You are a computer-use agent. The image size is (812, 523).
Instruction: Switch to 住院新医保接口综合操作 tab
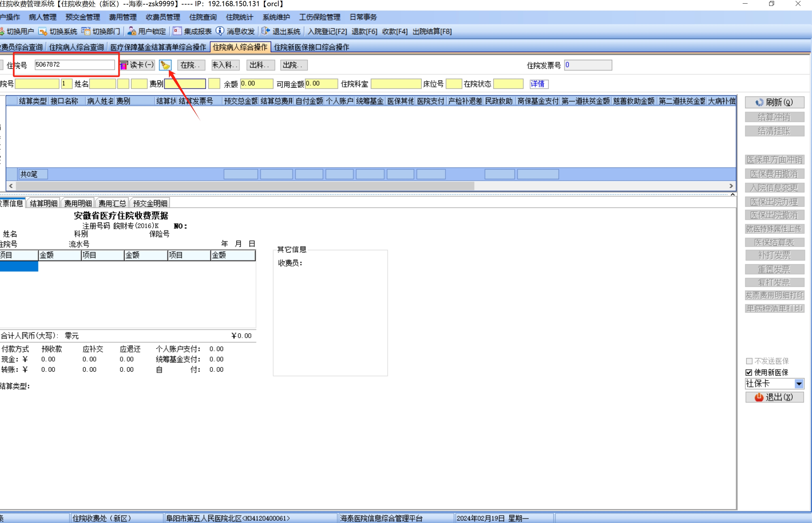311,47
